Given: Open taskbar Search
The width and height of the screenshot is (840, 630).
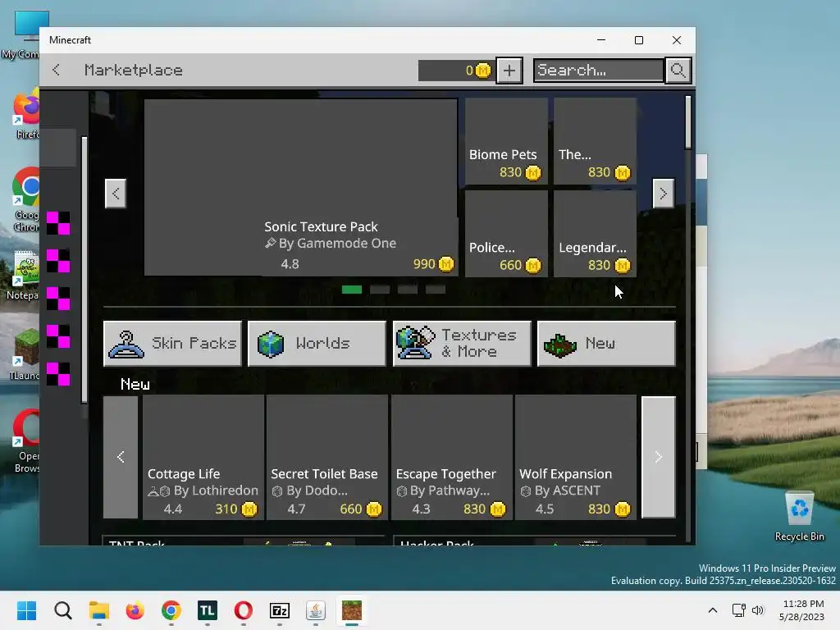Looking at the screenshot, I should pyautogui.click(x=62, y=610).
